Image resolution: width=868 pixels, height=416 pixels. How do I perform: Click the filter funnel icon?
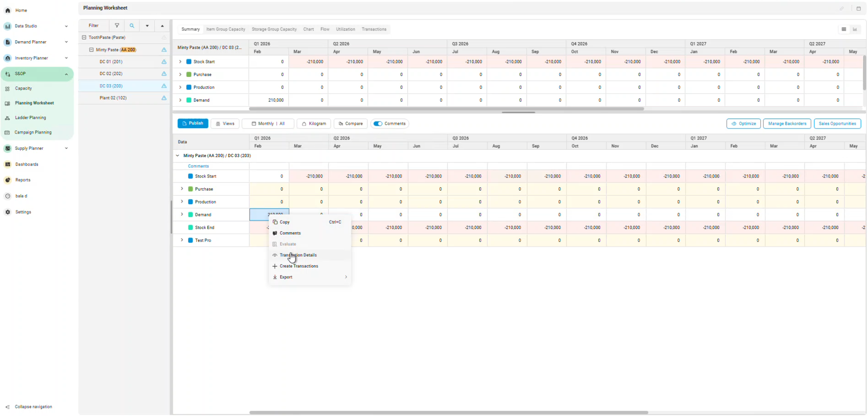[x=117, y=26]
